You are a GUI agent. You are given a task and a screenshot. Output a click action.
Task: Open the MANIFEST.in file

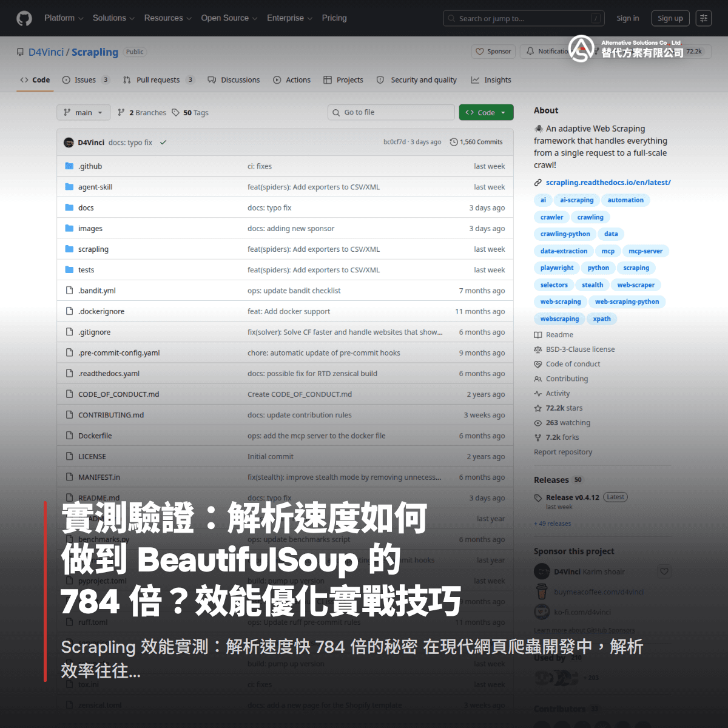point(99,477)
